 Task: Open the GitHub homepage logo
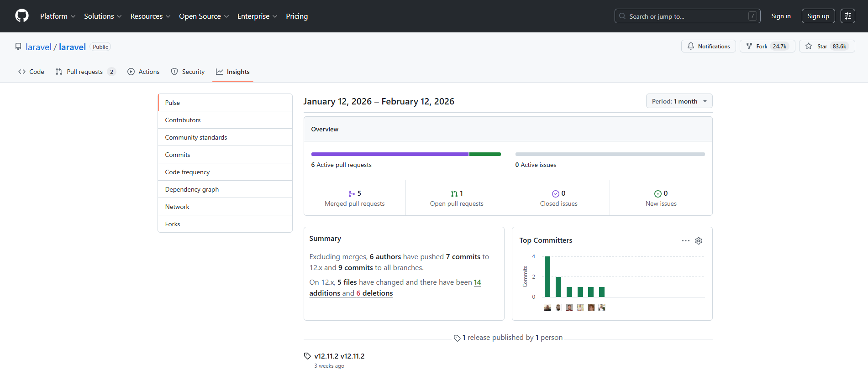pyautogui.click(x=22, y=16)
